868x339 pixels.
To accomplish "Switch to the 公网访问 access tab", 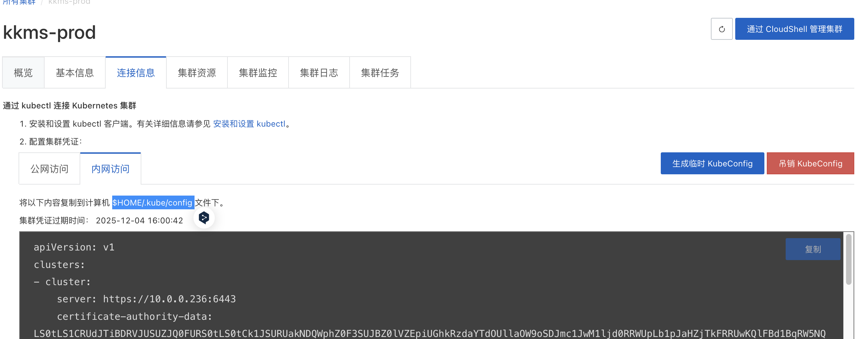I will (x=49, y=168).
